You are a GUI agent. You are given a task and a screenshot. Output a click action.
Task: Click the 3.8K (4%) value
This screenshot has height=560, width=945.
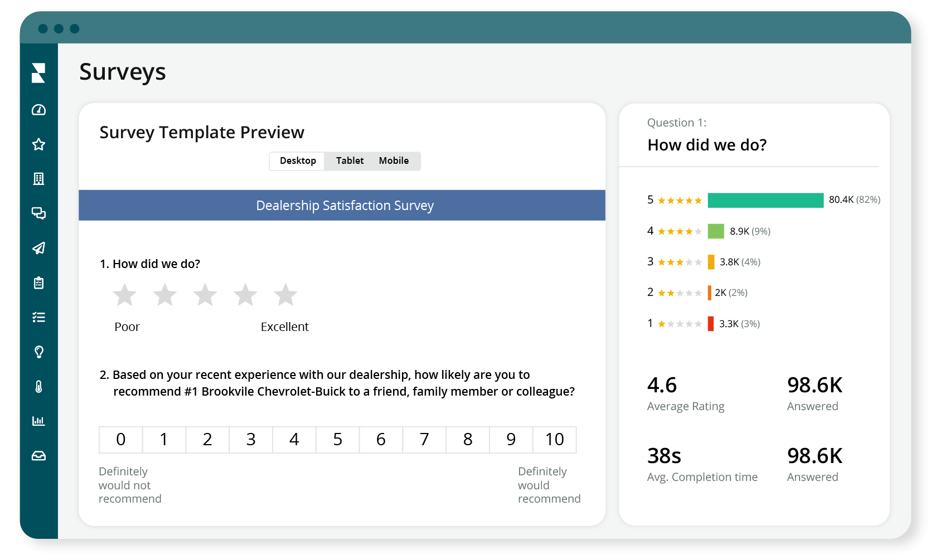click(740, 262)
